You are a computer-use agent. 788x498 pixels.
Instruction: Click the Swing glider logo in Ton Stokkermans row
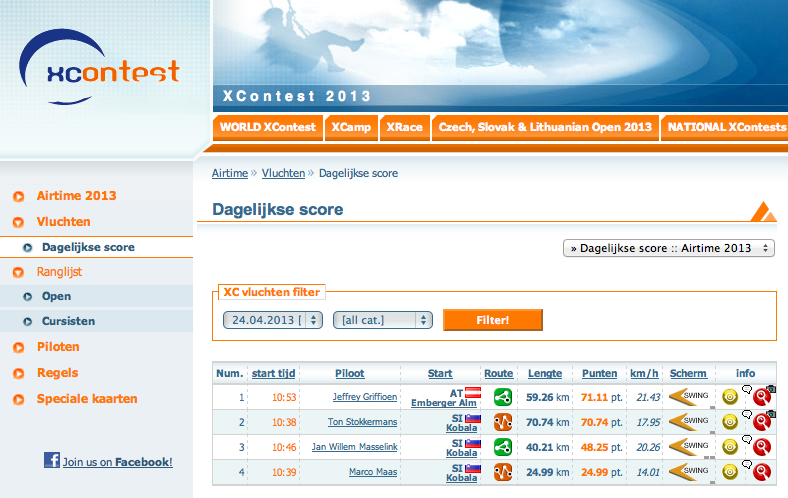point(690,422)
